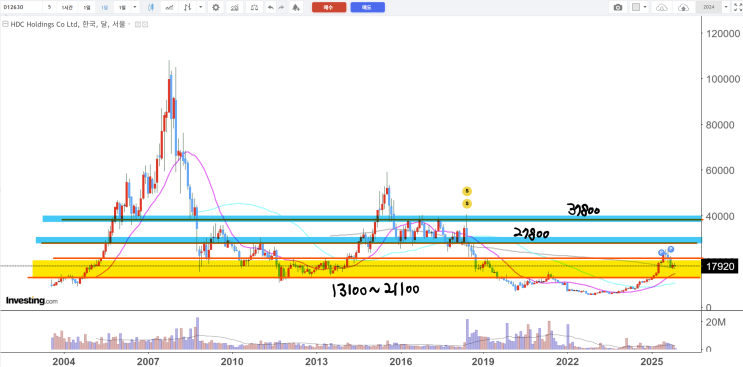Image resolution: width=743 pixels, height=367 pixels.
Task: Click the red 매수 buy button
Action: pyautogui.click(x=329, y=7)
